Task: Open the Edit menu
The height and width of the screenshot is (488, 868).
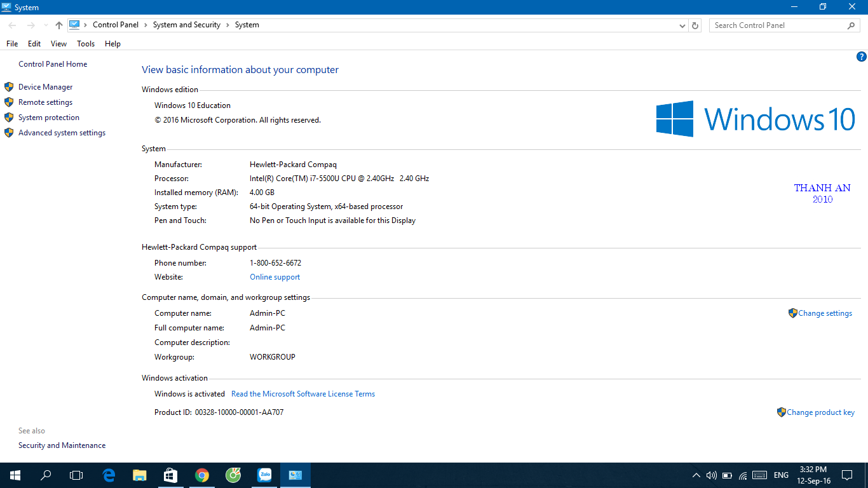Action: 34,44
